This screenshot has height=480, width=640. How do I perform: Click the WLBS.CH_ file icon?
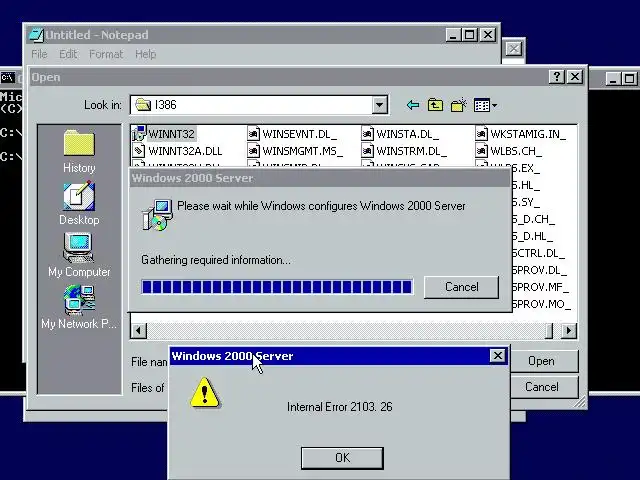coord(482,151)
